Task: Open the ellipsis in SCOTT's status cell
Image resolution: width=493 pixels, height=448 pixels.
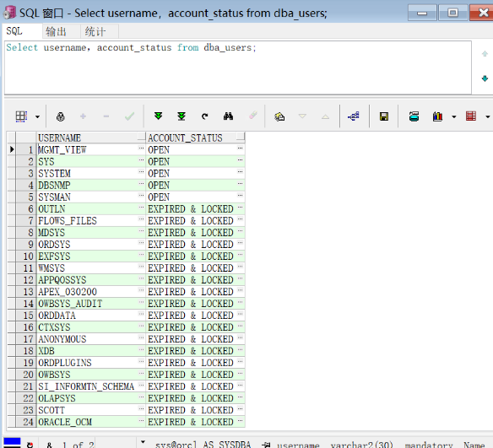Action: coord(241,408)
